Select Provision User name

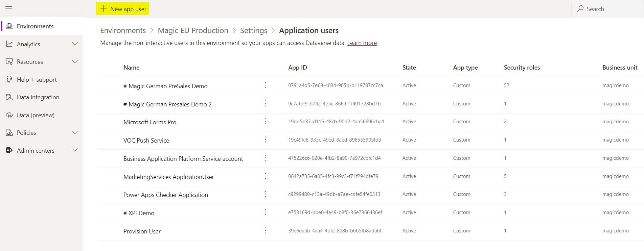click(x=142, y=231)
